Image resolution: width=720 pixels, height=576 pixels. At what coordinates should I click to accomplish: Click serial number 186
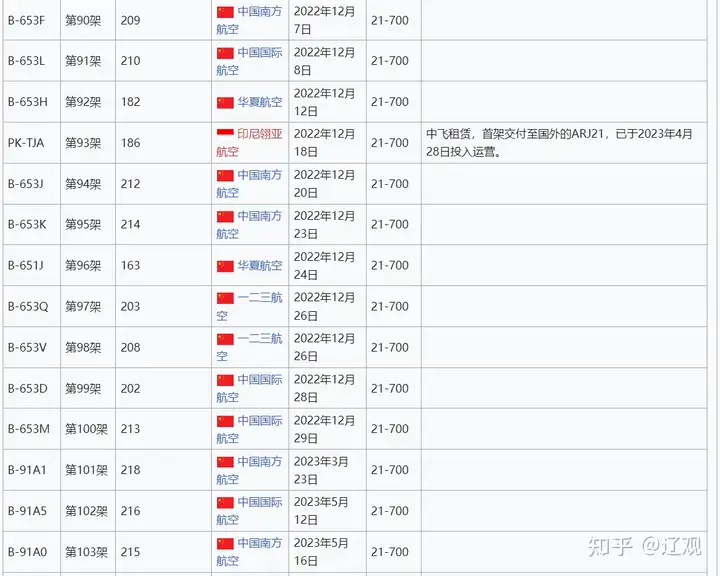[x=130, y=143]
